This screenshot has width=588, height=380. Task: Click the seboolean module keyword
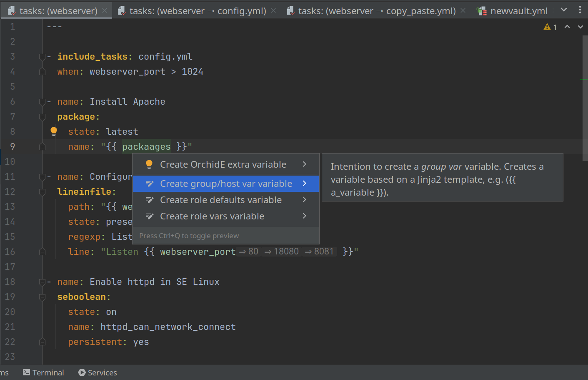coord(81,297)
